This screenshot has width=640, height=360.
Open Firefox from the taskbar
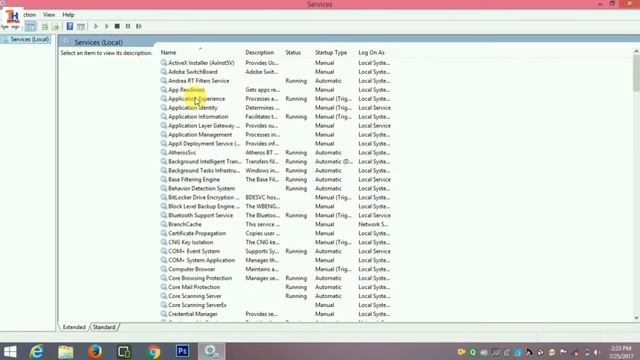(x=95, y=351)
